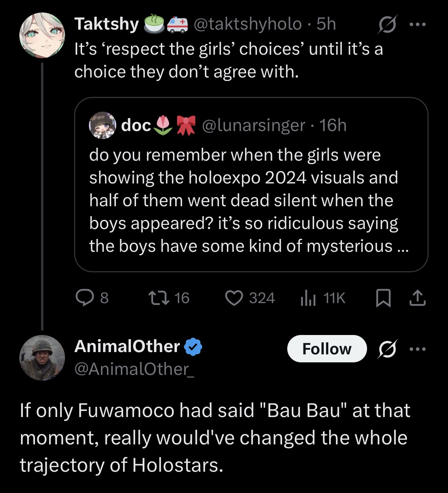
Task: Expand quoted tweet about holoexpo 2024
Action: click(x=251, y=200)
